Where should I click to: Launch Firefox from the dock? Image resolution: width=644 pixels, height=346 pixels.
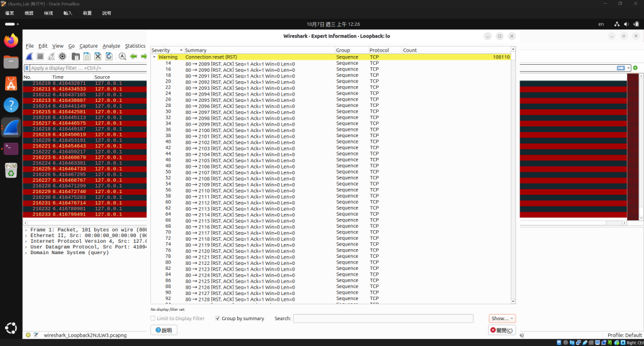11,41
